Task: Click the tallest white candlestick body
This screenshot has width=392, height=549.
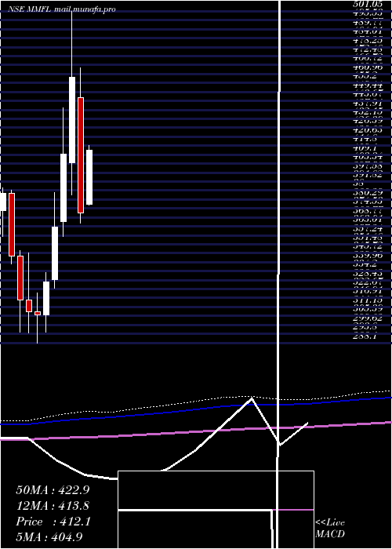Action: tap(72, 120)
